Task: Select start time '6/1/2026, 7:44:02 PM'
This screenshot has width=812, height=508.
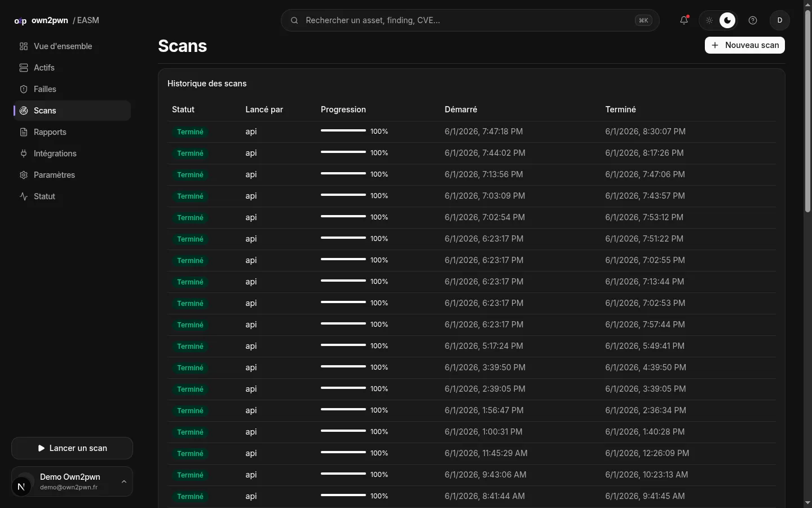Action: click(x=485, y=153)
